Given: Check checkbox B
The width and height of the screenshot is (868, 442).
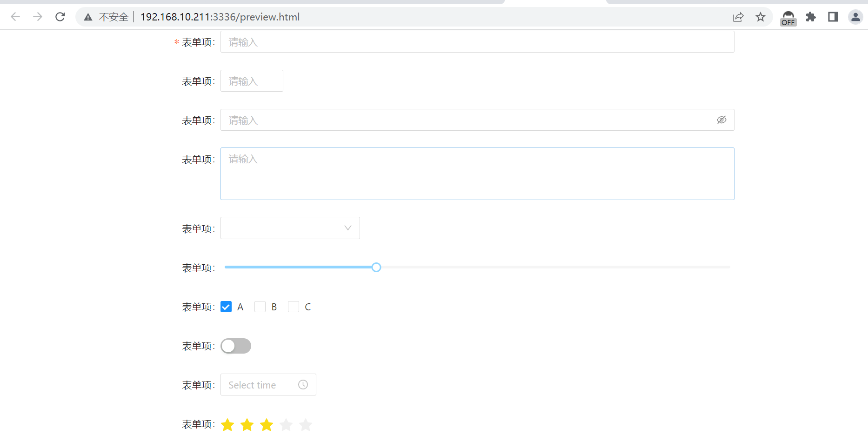Looking at the screenshot, I should (x=260, y=307).
